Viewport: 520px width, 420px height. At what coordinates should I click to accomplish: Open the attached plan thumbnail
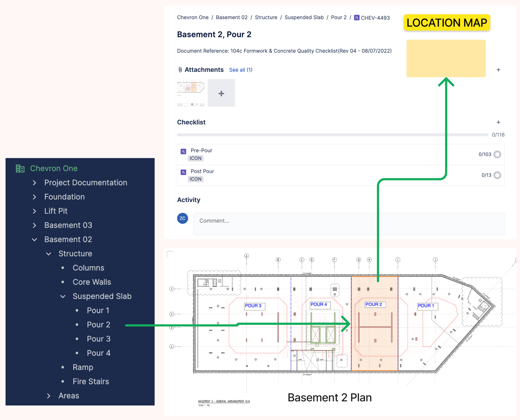coord(191,93)
